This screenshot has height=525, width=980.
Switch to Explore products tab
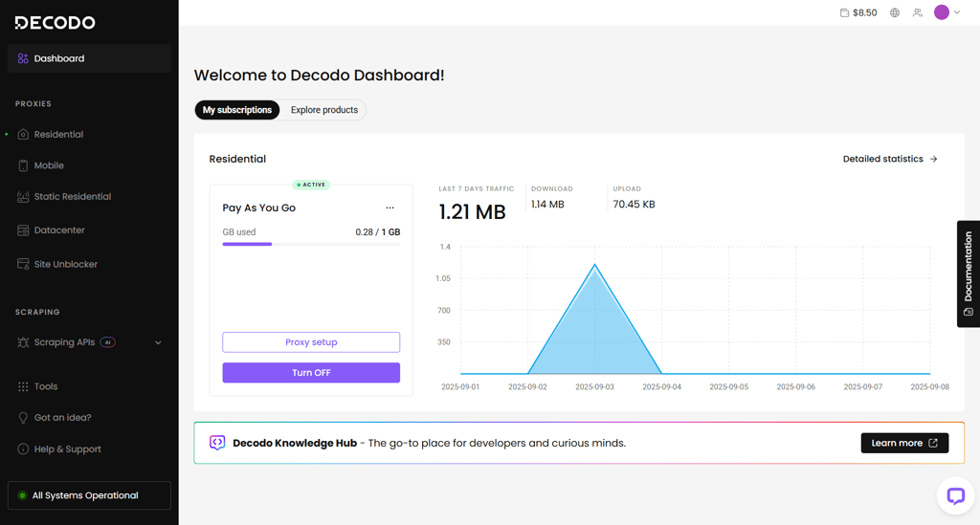(x=323, y=110)
